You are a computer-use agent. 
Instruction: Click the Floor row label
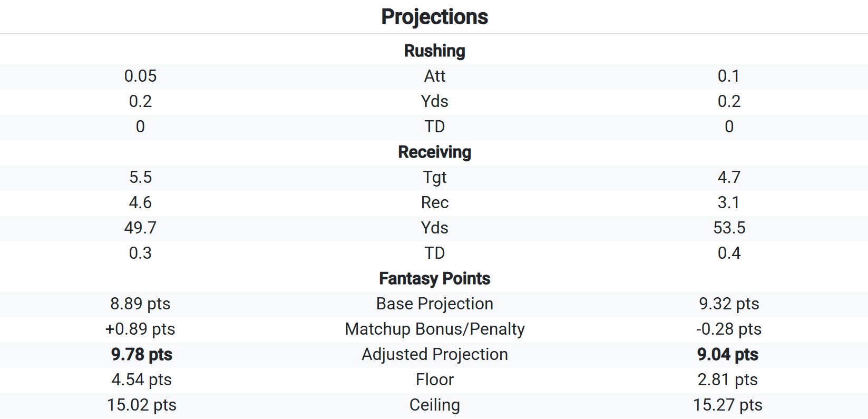coord(434,379)
